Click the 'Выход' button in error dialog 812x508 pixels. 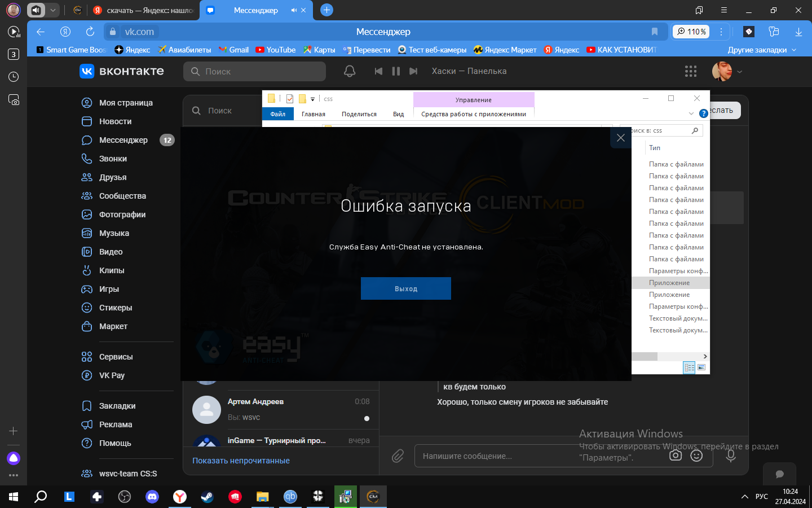click(x=405, y=288)
